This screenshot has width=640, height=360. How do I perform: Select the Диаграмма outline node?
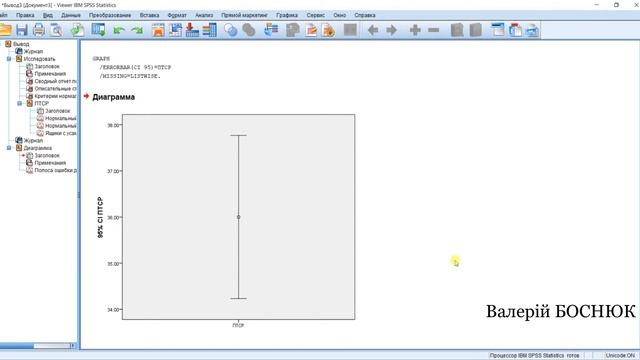[x=38, y=148]
